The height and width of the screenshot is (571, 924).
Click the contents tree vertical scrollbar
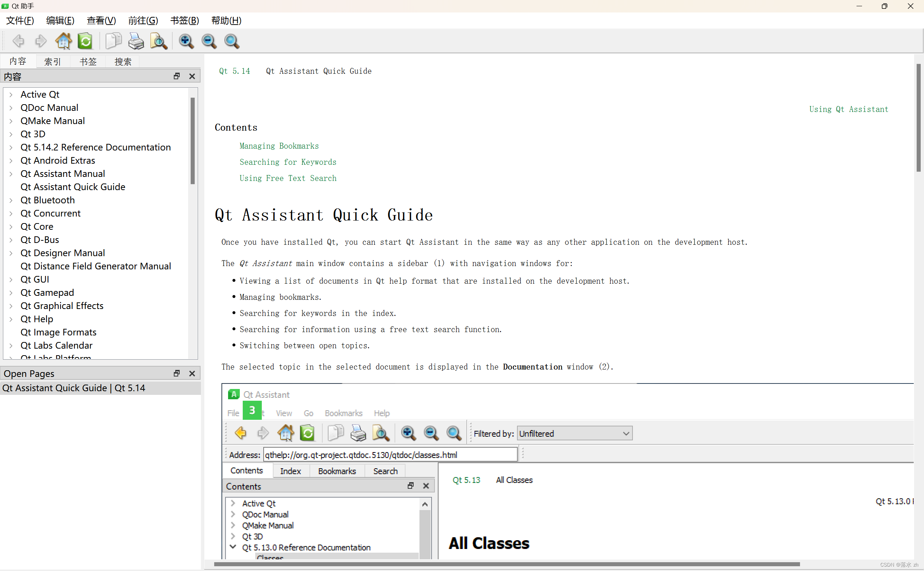coord(192,141)
